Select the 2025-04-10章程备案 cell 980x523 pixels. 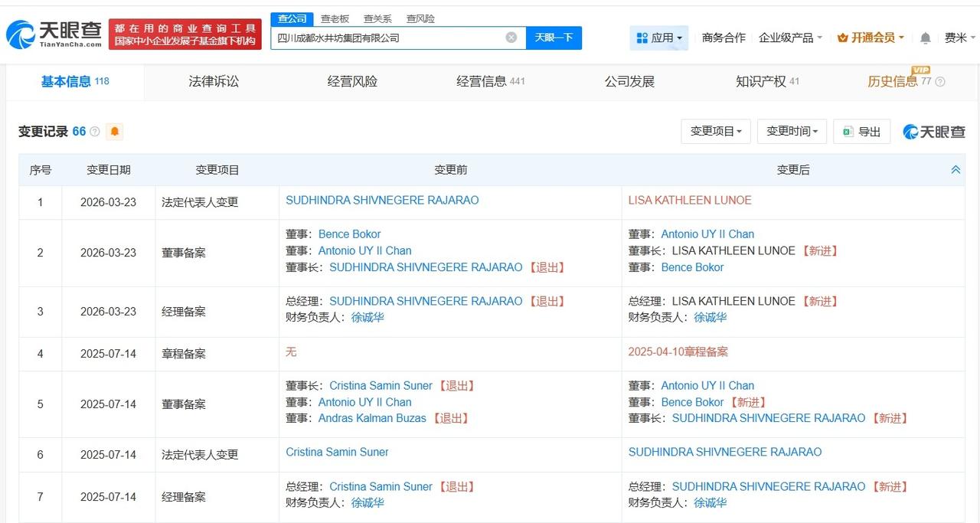click(678, 351)
